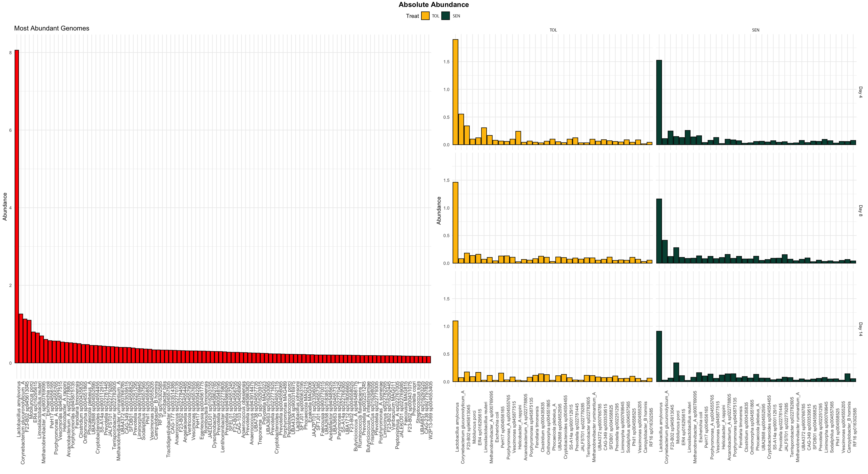Click the Treat legend title
The height and width of the screenshot is (474, 868).
412,16
